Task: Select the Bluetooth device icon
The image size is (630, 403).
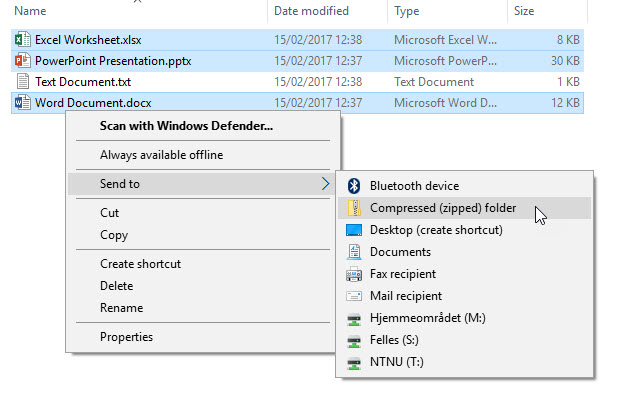Action: pyautogui.click(x=354, y=186)
